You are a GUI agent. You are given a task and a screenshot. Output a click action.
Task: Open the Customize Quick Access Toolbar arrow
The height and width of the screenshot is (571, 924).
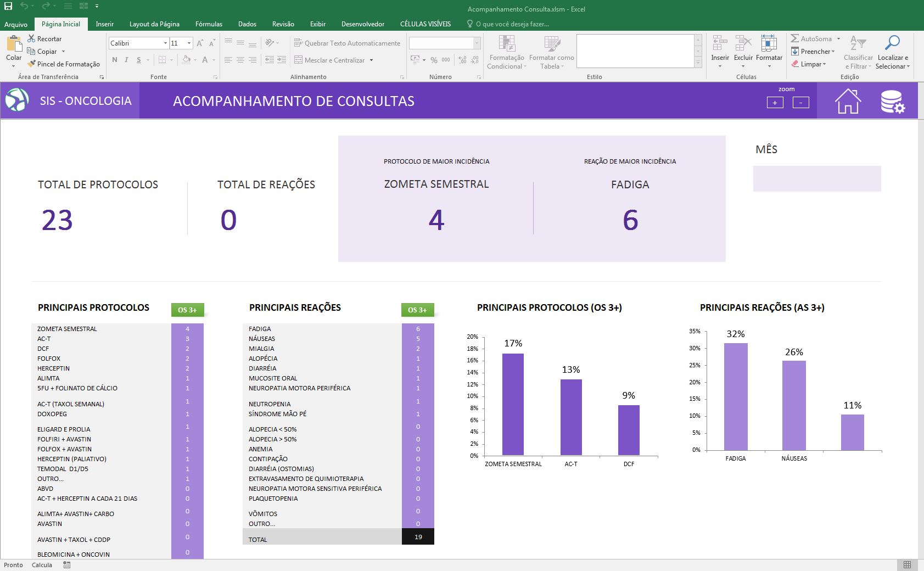(x=97, y=6)
